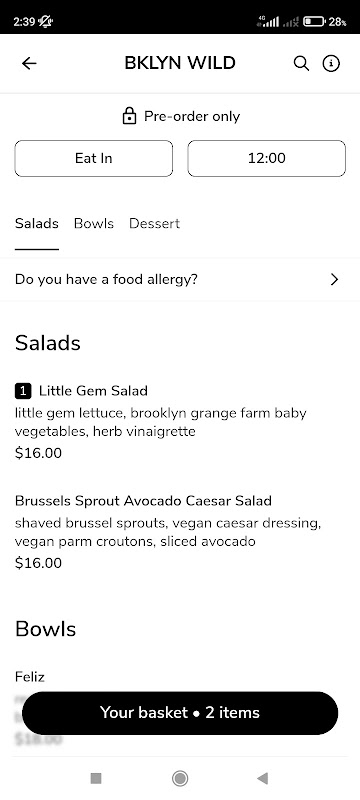This screenshot has height=800, width=360.
Task: Tap the Android recent apps square icon
Action: coord(96,778)
